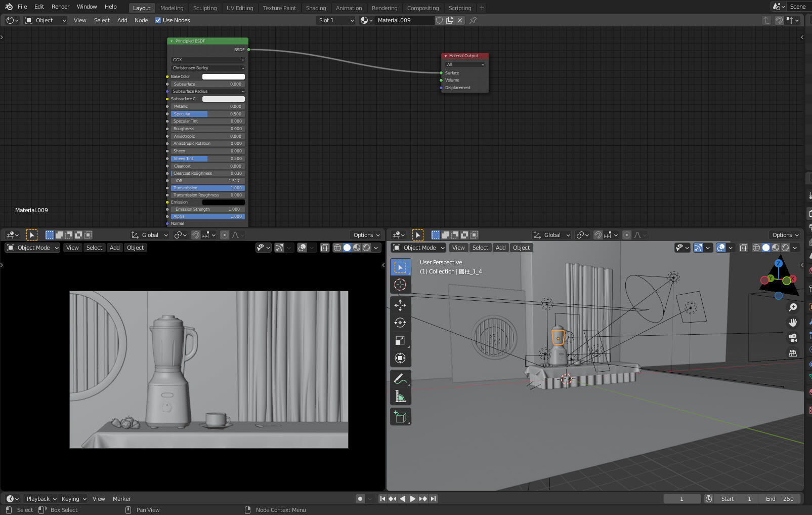The image size is (812, 515).
Task: Switch to the Scripting workspace tab
Action: (460, 8)
